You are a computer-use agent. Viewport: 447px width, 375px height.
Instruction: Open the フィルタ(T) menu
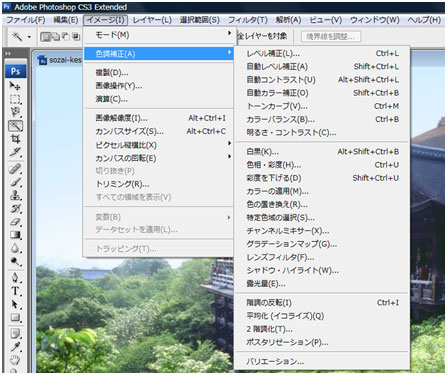pyautogui.click(x=248, y=20)
